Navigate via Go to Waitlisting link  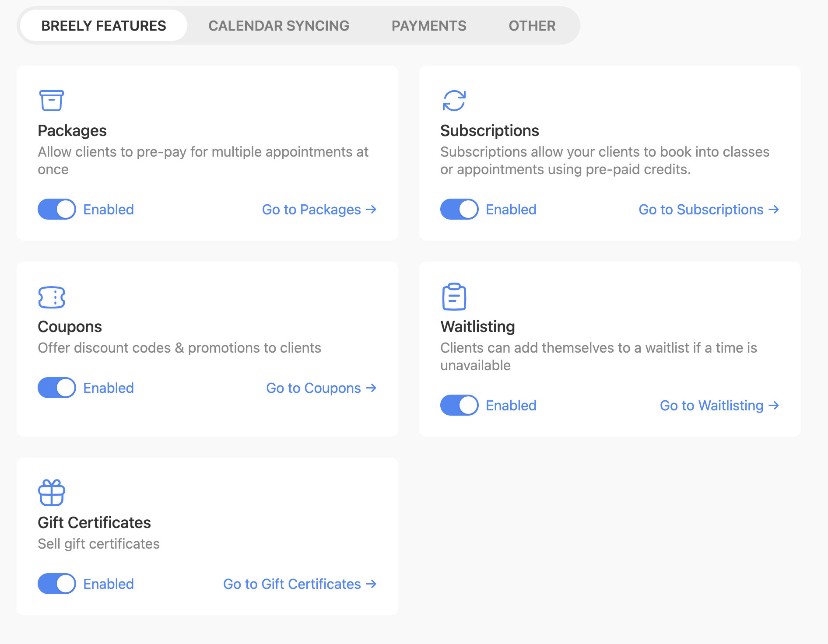pyautogui.click(x=719, y=406)
